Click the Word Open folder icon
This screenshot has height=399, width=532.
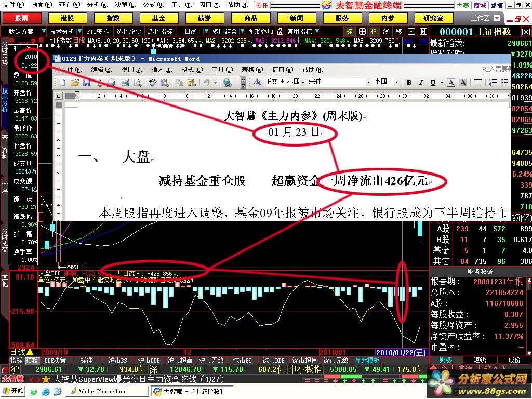75,83
